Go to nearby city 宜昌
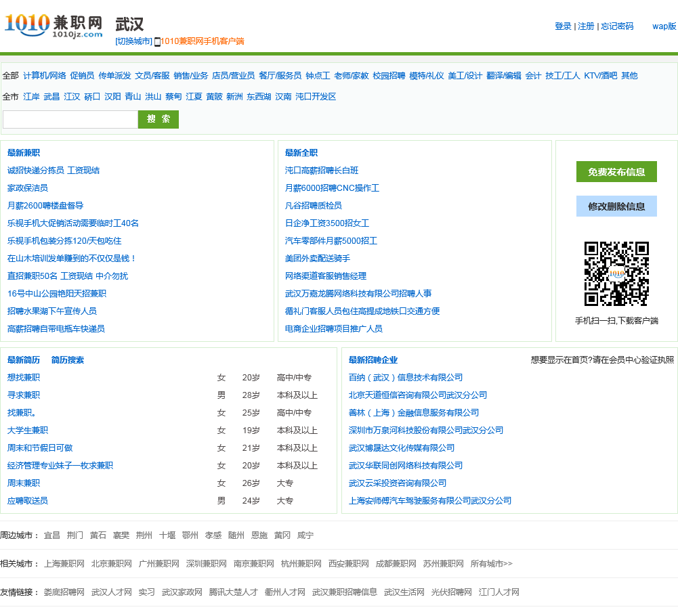This screenshot has height=616, width=678. click(52, 535)
